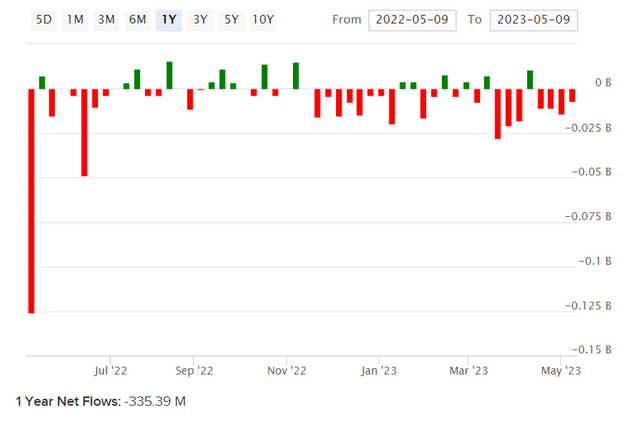Show the 10Y flow history
640x427 pixels.
coord(263,20)
